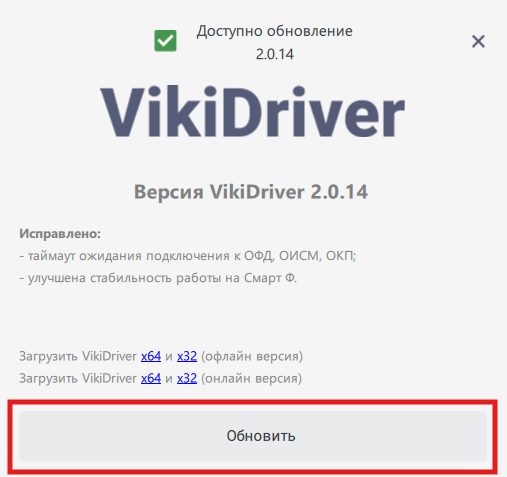Click the "2.0.14" version number under the header
This screenshot has width=507, height=477.
275,54
